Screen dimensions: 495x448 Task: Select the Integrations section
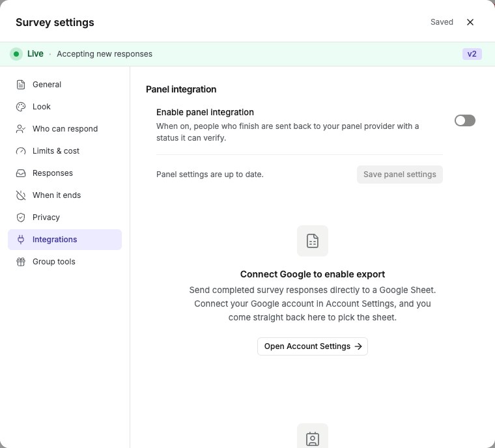[x=64, y=240]
